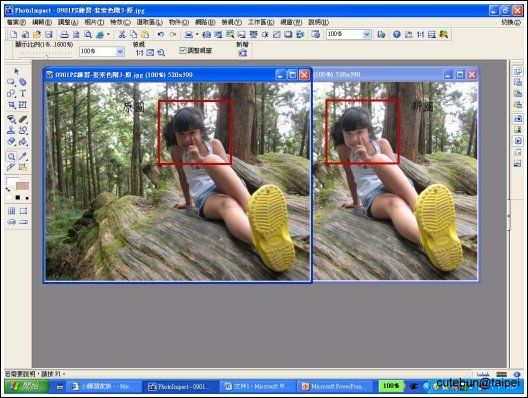528x398 pixels.
Task: Select the Zoom magnifier tool
Action: point(11,156)
